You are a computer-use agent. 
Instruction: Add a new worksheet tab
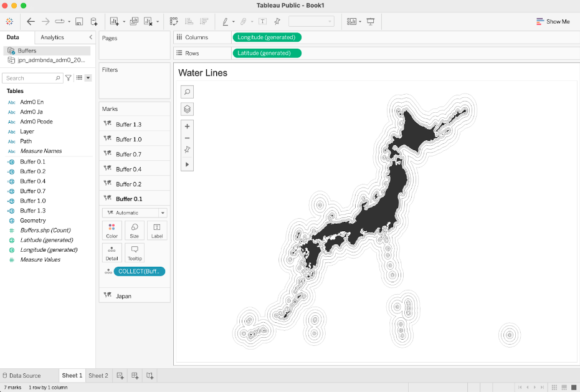pyautogui.click(x=121, y=376)
